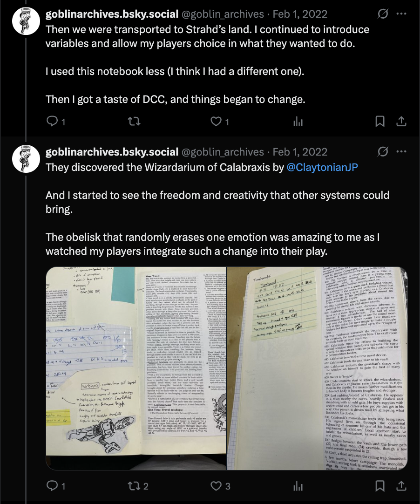Bookmark the Wizardarium of Calabraxis tweet

point(380,486)
